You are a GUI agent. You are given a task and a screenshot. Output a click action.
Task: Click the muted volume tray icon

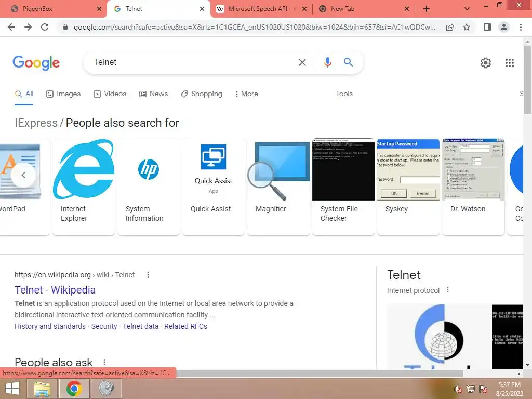coord(458,389)
